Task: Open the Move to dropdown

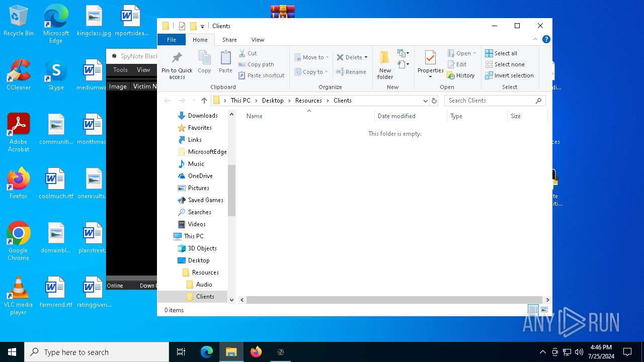Action: pos(311,57)
